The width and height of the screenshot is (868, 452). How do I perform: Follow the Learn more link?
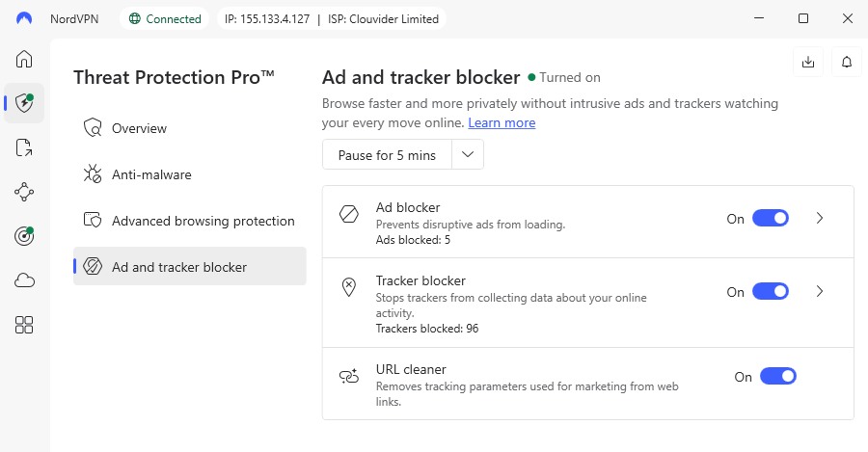[x=502, y=122]
